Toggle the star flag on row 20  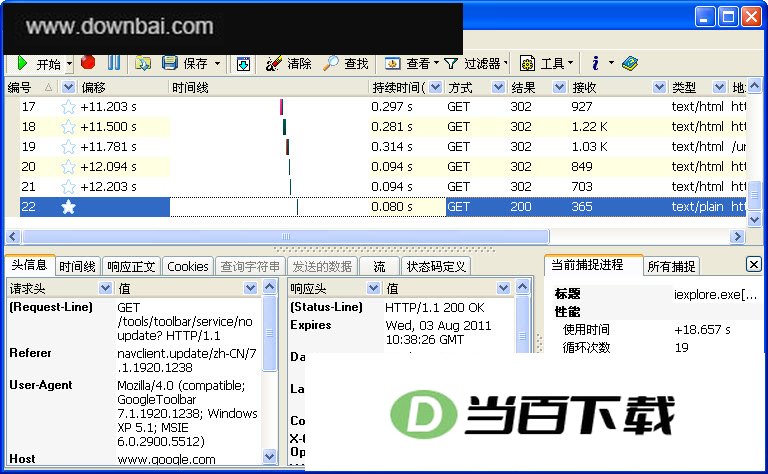pos(68,166)
